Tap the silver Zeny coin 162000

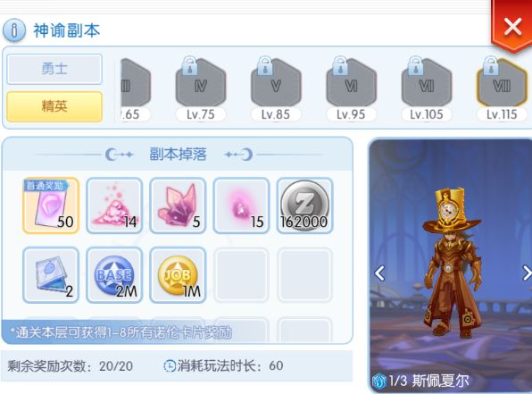(304, 205)
